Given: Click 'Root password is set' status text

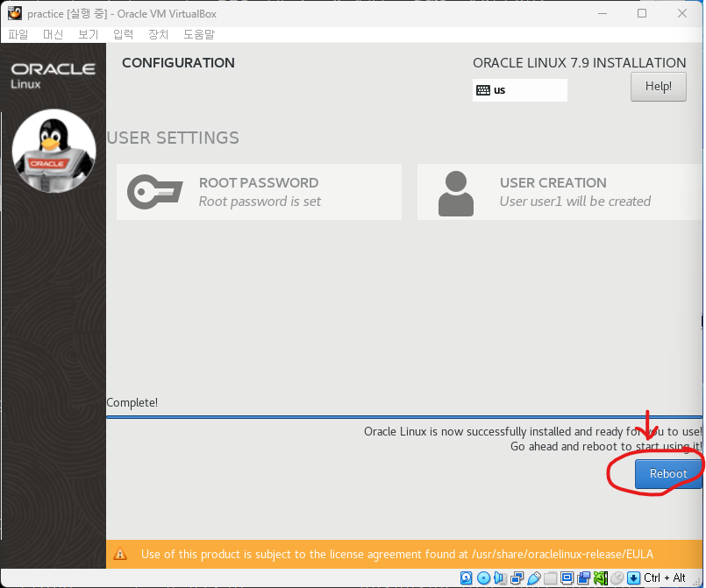Looking at the screenshot, I should click(x=260, y=202).
